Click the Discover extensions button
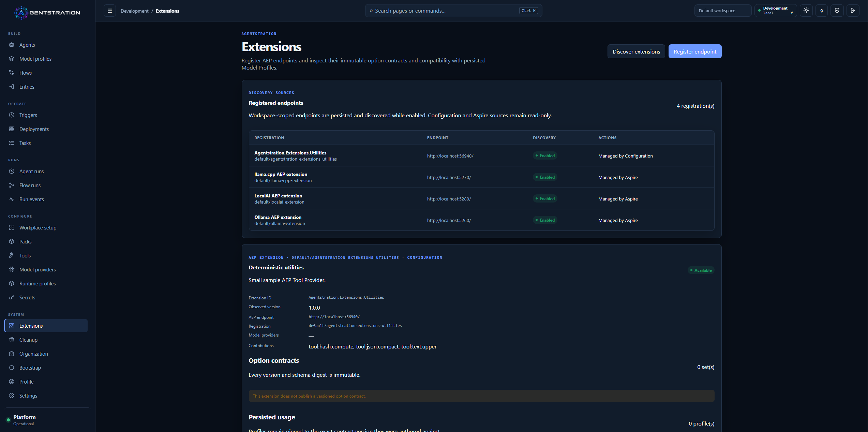868x432 pixels. (x=636, y=51)
